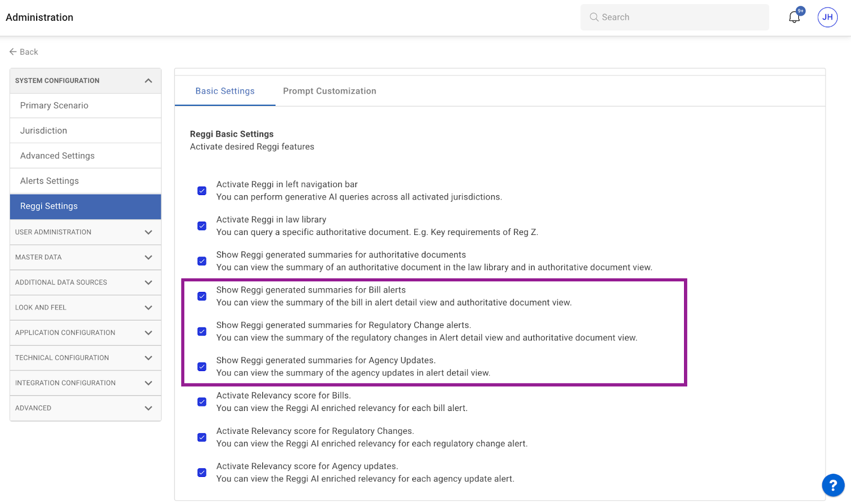Open Alerts Settings in the sidebar
The height and width of the screenshot is (504, 851).
click(x=49, y=181)
